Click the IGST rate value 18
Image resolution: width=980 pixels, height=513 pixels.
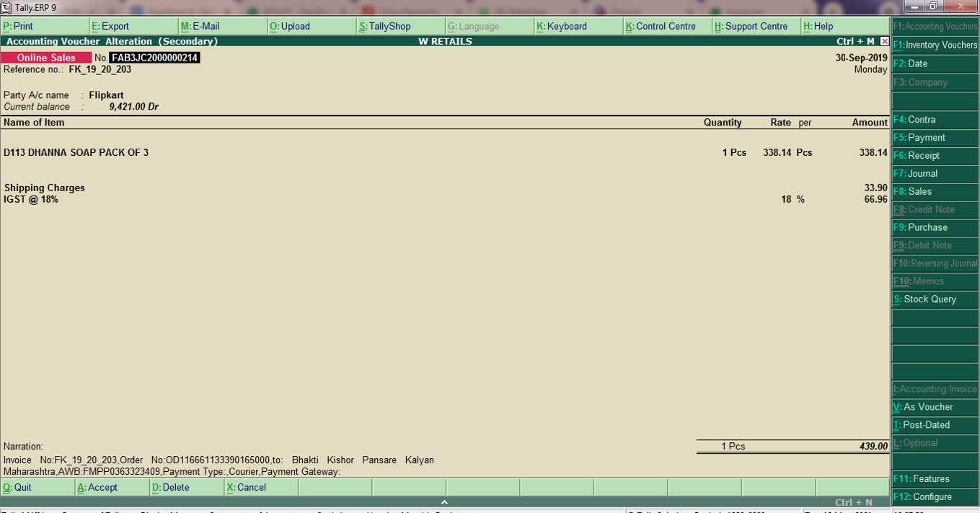pyautogui.click(x=786, y=199)
